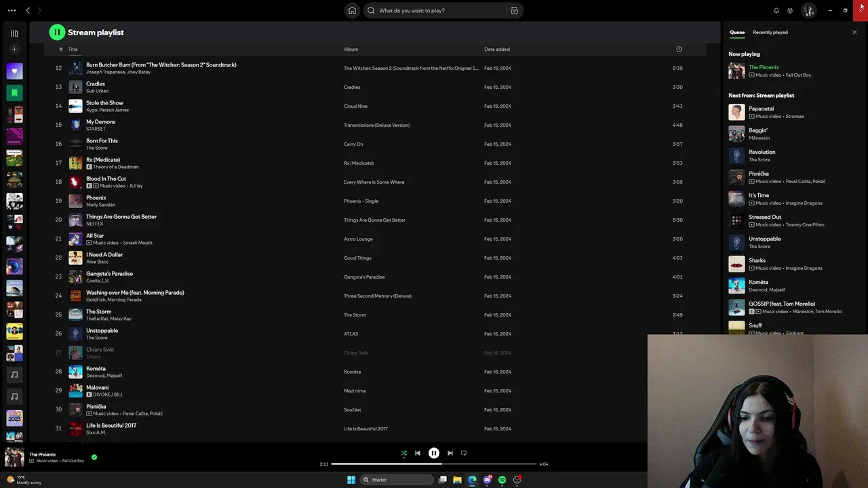Open artist link 'Theory of a Deadman'
The width and height of the screenshot is (868, 488).
click(116, 167)
